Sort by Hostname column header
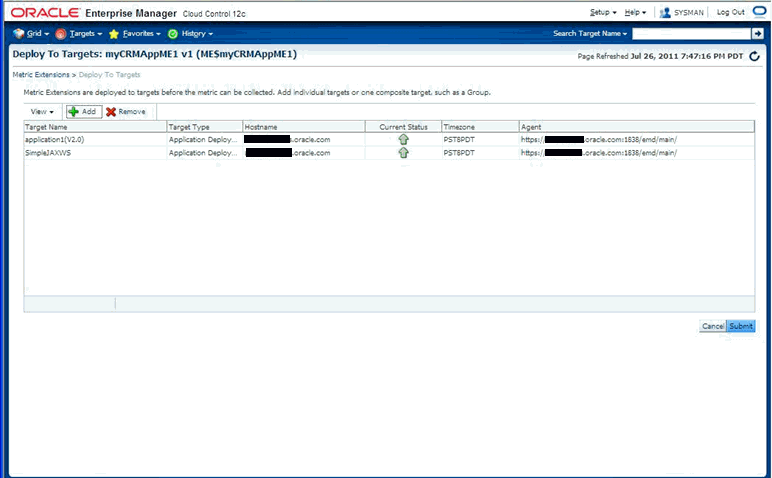This screenshot has width=772, height=478. tap(304, 127)
